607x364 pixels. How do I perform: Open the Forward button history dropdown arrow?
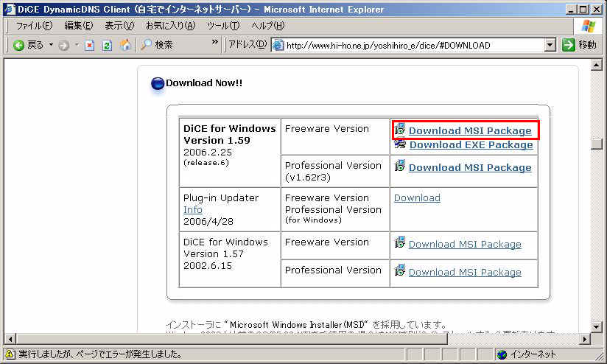click(77, 45)
